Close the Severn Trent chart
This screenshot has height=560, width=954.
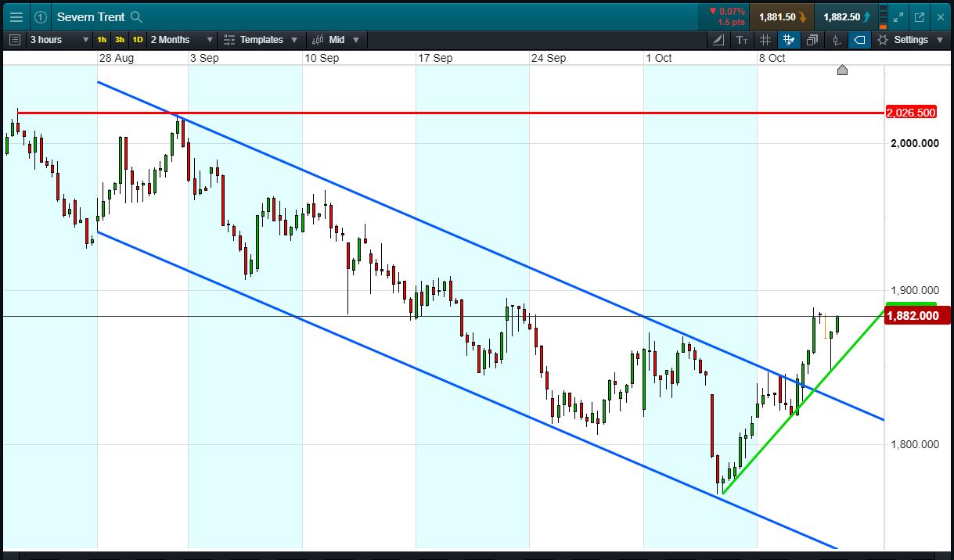[941, 16]
